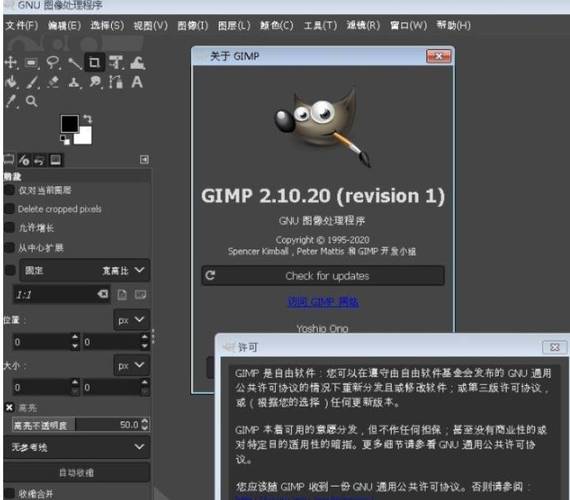Set aspect ratio to portrait orientation
Screen dimensions: 570x500
coord(123,294)
